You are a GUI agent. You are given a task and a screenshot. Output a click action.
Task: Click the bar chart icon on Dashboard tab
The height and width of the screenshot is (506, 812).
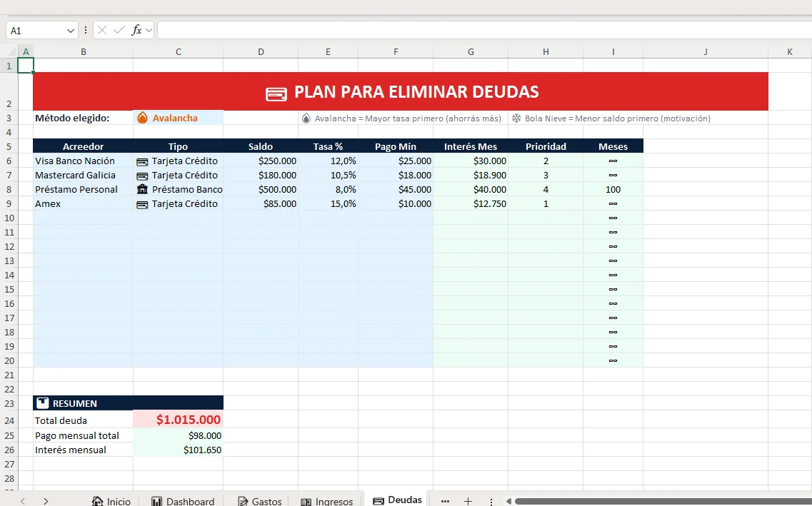[x=157, y=500]
